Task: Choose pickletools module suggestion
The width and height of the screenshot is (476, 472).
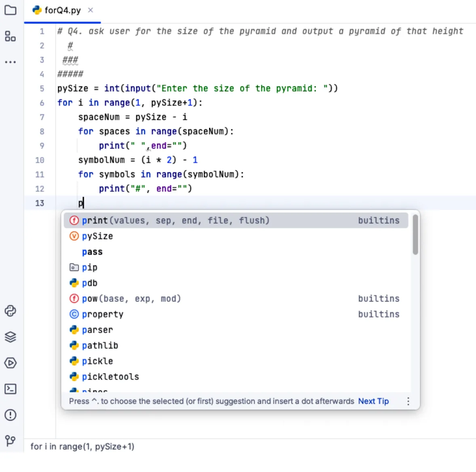Action: [x=236, y=377]
